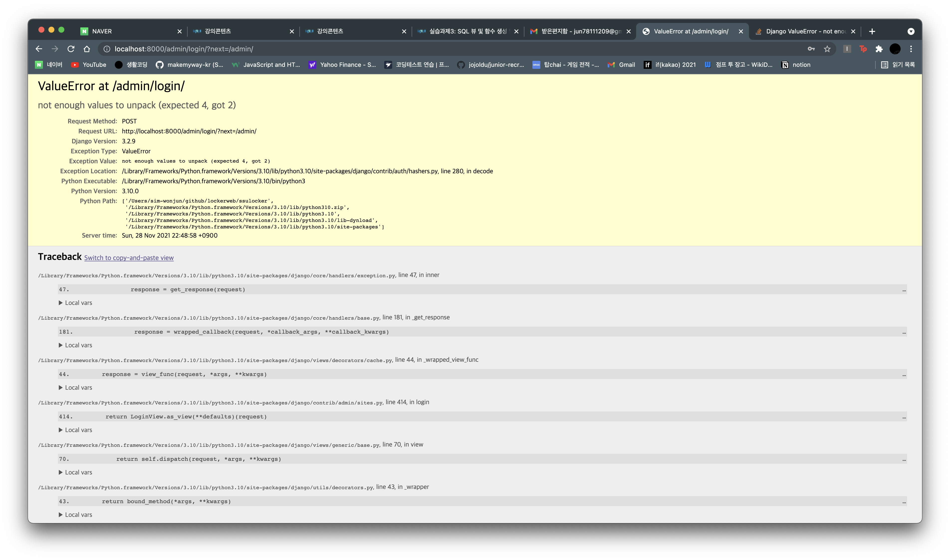950x560 pixels.
Task: Open the Extensions puzzle icon
Action: point(879,49)
